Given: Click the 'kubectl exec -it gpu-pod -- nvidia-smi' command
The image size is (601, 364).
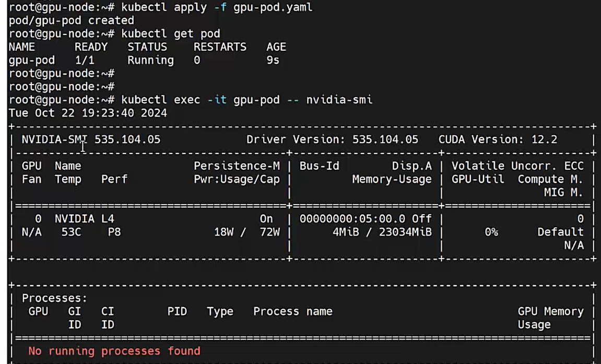Looking at the screenshot, I should pyautogui.click(x=247, y=100).
